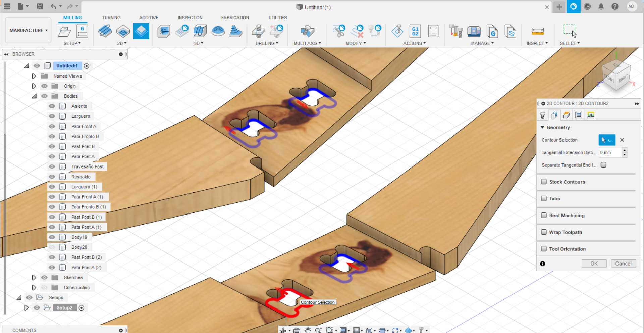Click the Undo arrow
644x333 pixels.
[54, 6]
